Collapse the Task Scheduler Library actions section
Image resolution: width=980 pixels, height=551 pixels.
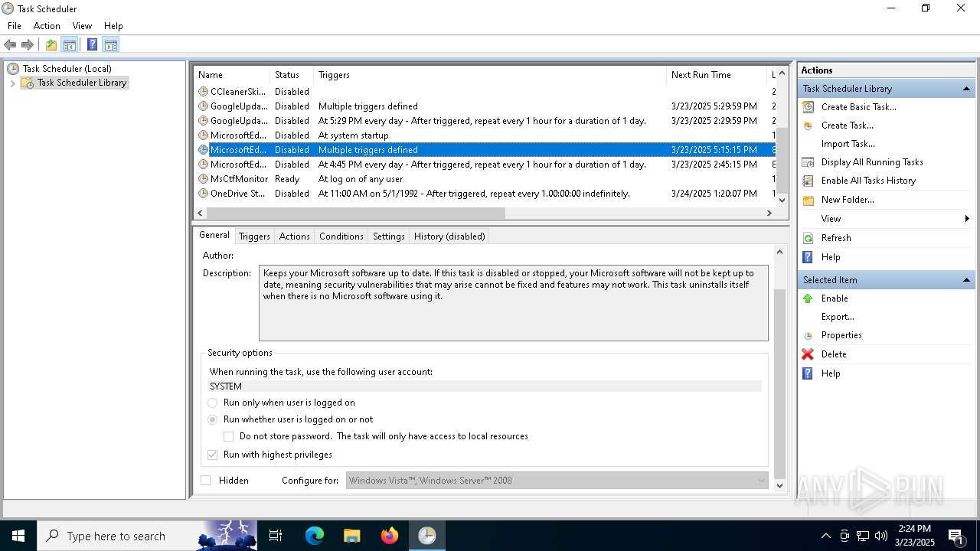point(966,89)
